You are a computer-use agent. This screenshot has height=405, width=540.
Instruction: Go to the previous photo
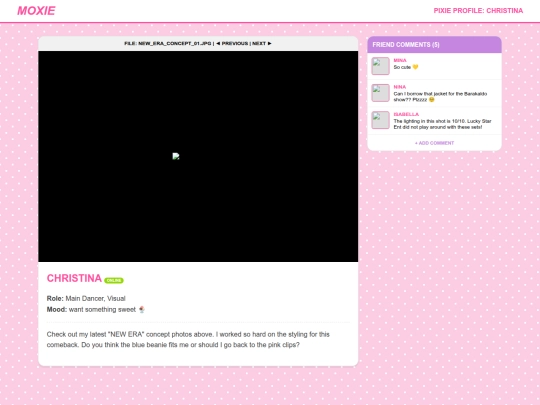click(x=232, y=43)
